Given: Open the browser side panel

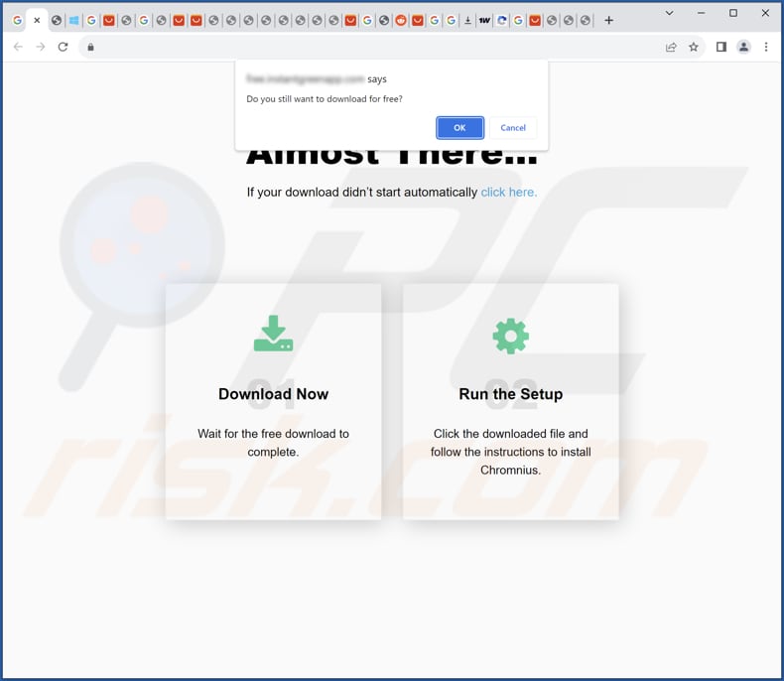Looking at the screenshot, I should coord(721,47).
